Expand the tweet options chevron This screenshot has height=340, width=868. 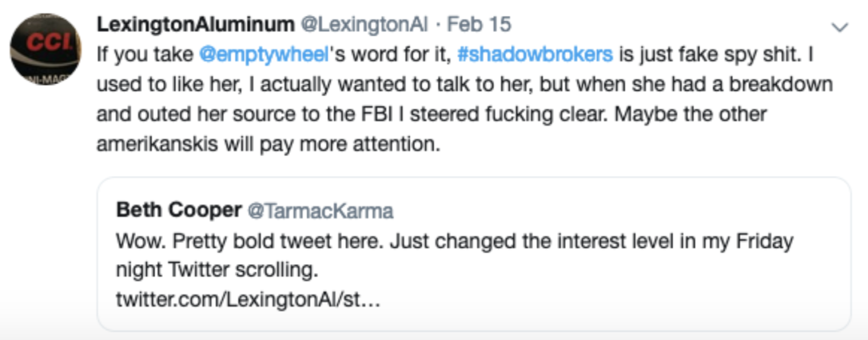click(840, 27)
